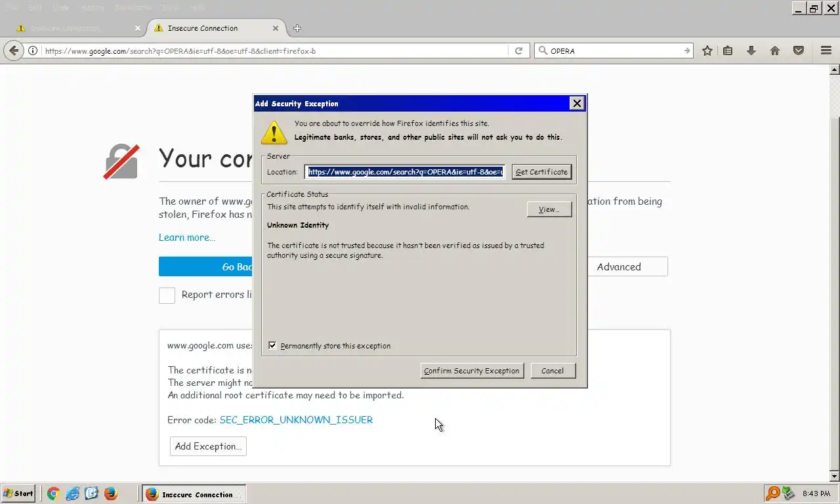Close the first inactive tab

[x=138, y=28]
